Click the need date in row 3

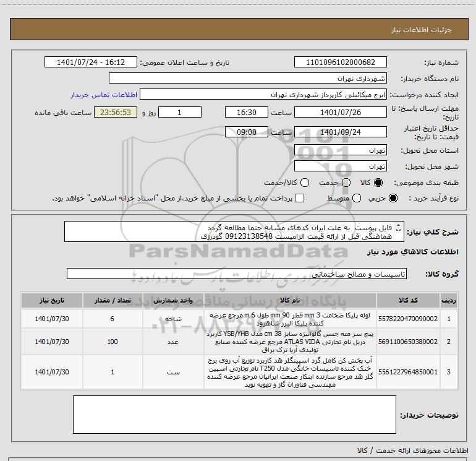(52, 372)
